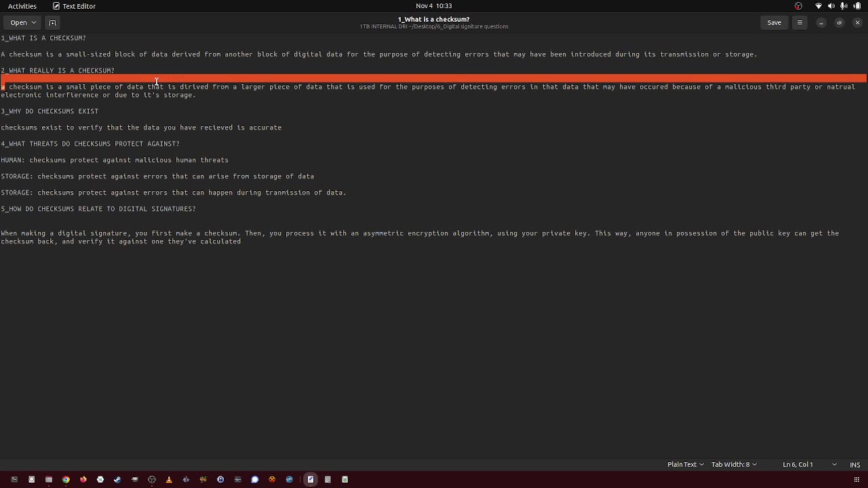Open the new tab/document icon button
Viewport: 868px width, 488px height.
[52, 22]
